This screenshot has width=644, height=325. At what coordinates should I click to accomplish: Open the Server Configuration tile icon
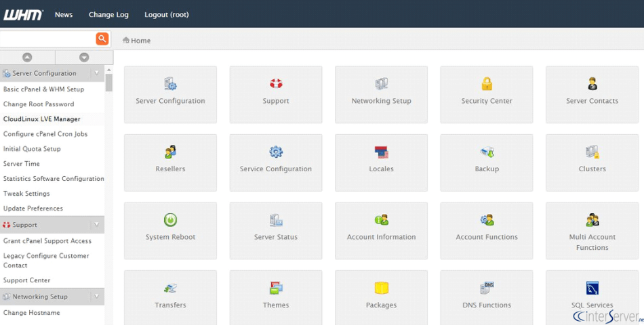[x=170, y=84]
